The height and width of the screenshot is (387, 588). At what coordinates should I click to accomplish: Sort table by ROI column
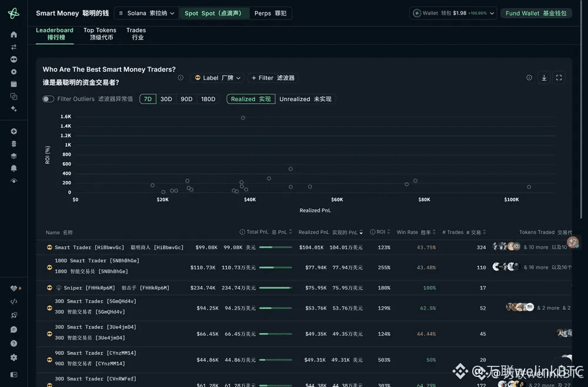[x=380, y=232]
